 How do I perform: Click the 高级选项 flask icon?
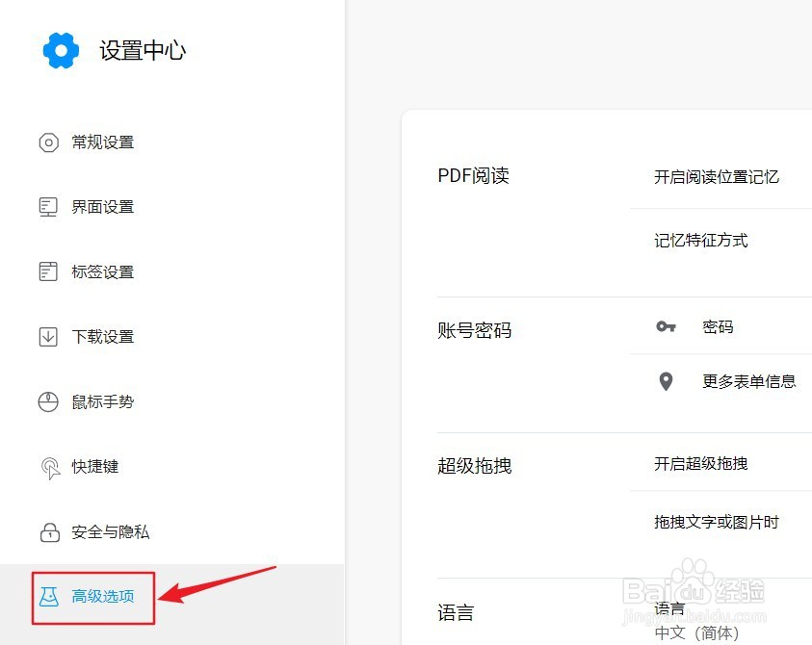tap(48, 597)
